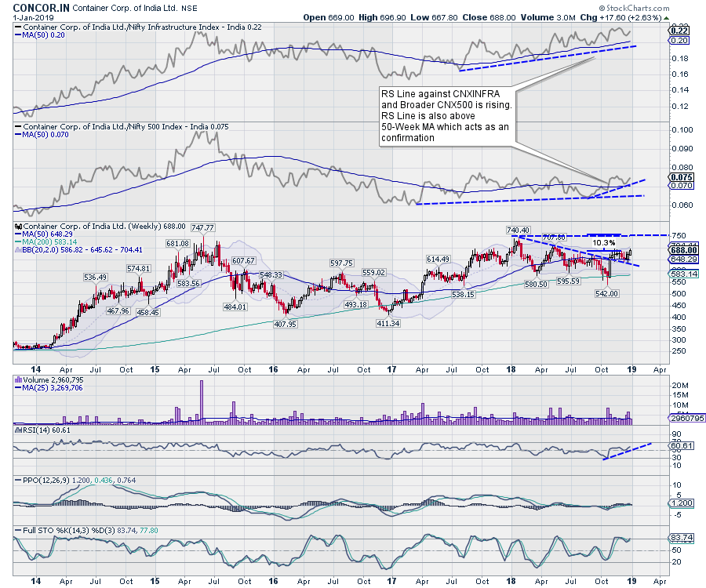
Task: Click the 10.3% measurement annotation
Action: click(603, 242)
